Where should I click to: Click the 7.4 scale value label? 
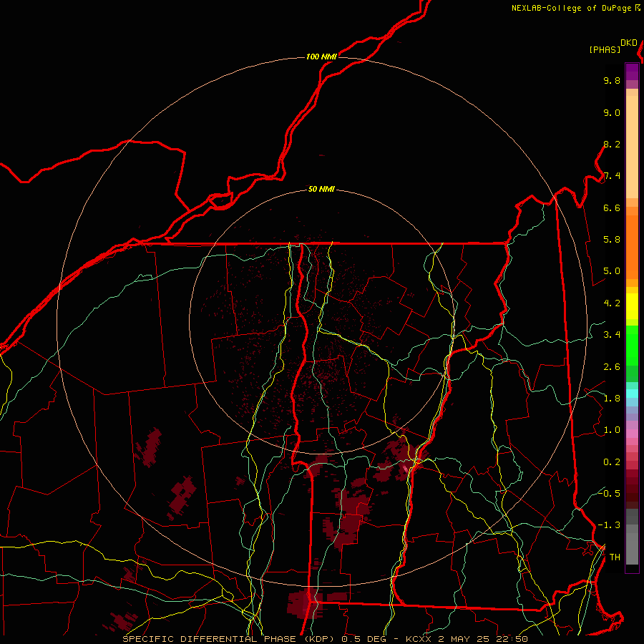tap(612, 176)
